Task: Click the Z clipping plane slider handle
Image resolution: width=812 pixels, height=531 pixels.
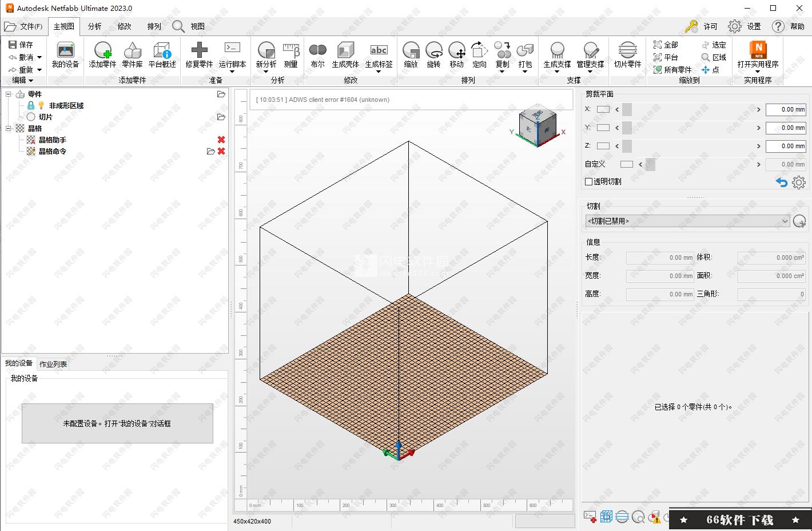Action: coord(627,146)
